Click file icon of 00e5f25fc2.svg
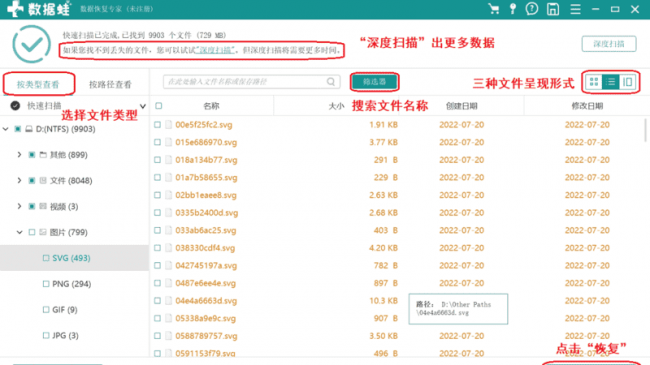Viewport: 650px width, 365px height. point(168,125)
